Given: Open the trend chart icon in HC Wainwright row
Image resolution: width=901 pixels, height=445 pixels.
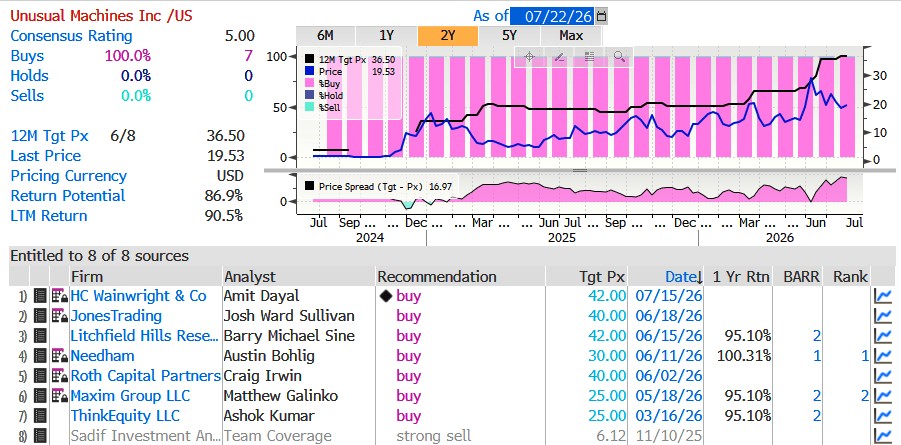Looking at the screenshot, I should coord(883,297).
